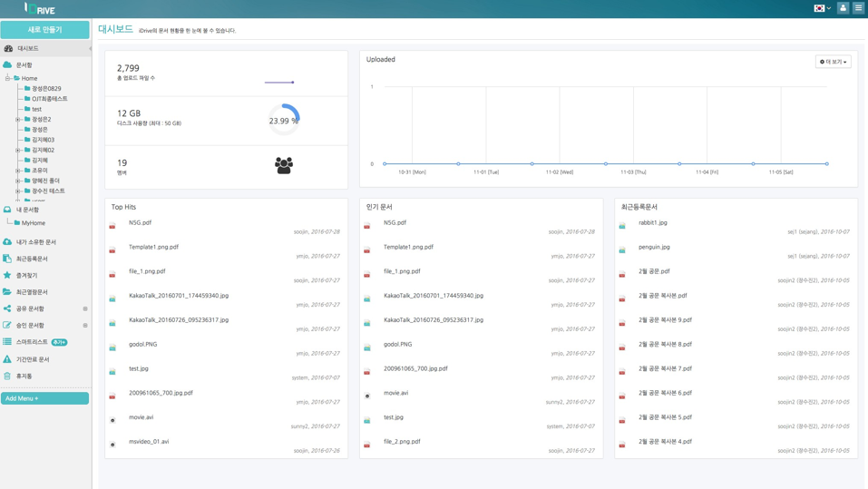The width and height of the screenshot is (868, 489).
Task: Open the 더 보기 dropdown
Action: [x=833, y=62]
